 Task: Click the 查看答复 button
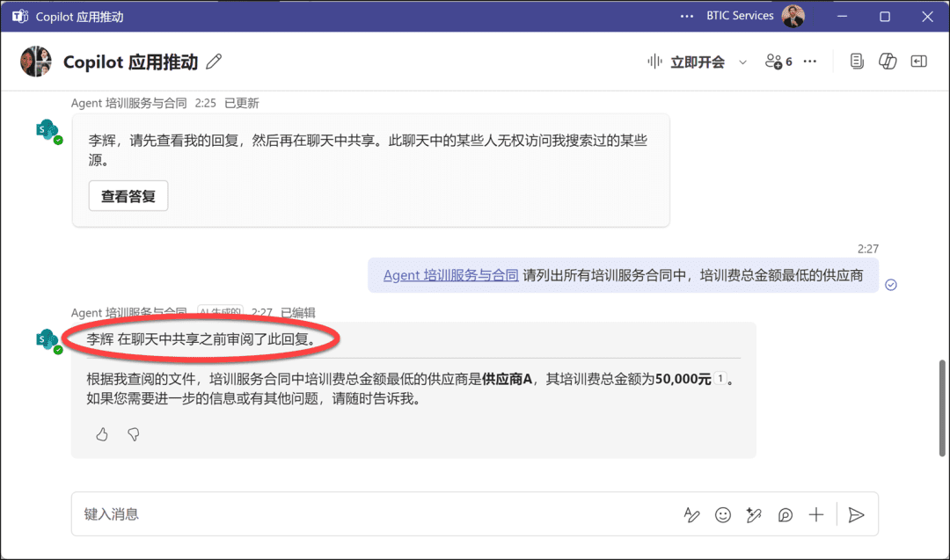pos(128,196)
